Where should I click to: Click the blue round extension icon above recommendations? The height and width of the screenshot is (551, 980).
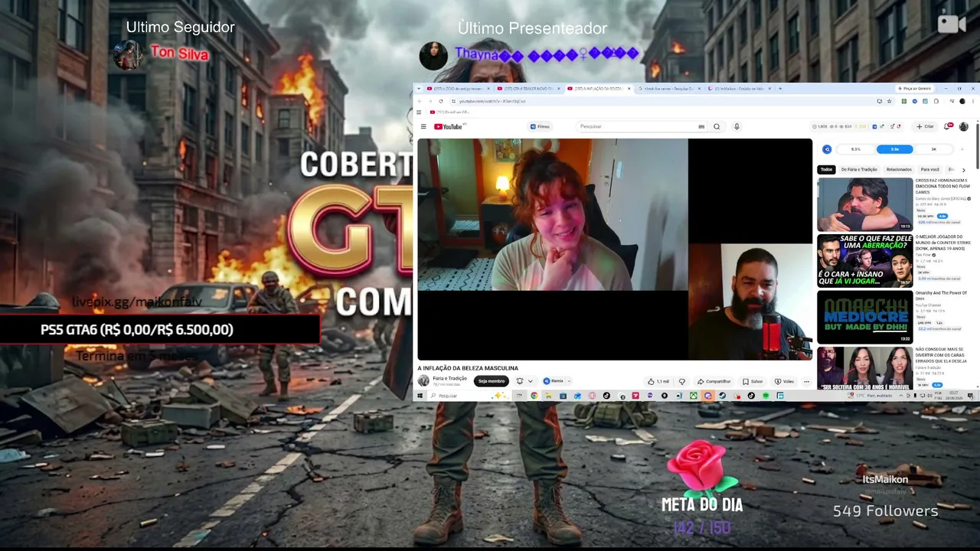(x=827, y=149)
